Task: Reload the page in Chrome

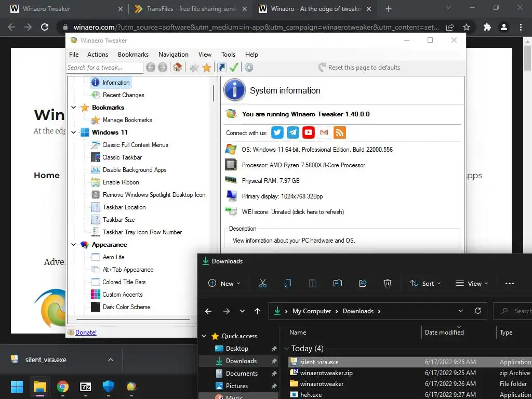Action: click(45, 27)
